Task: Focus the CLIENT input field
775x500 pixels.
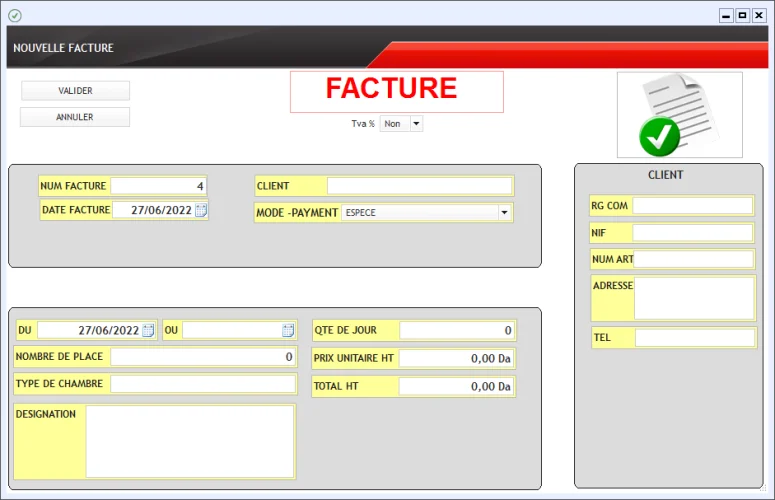Action: coord(419,186)
